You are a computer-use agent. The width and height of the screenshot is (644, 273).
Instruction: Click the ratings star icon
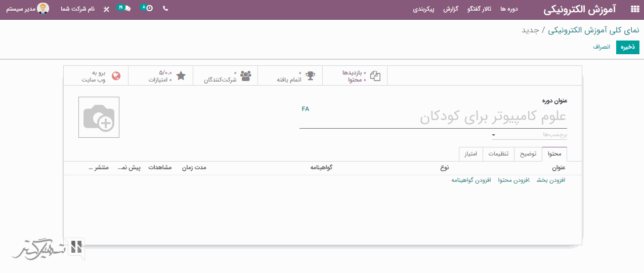coord(181,76)
